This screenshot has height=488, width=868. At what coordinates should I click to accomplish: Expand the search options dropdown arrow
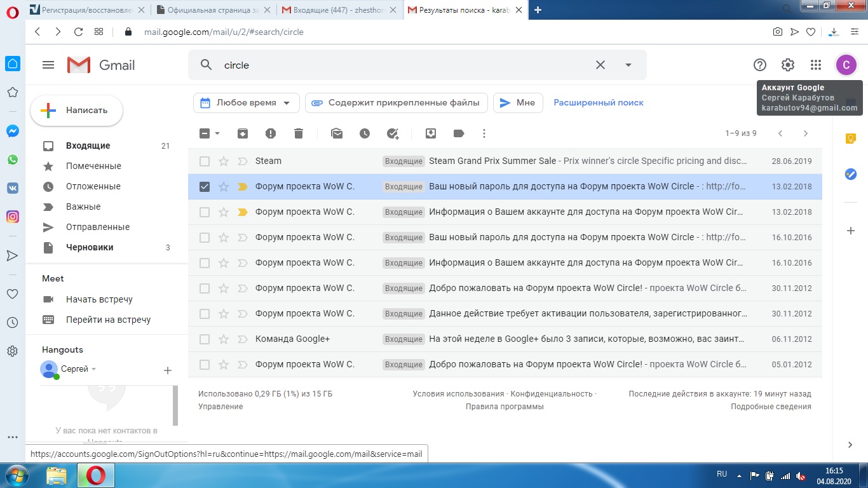628,65
